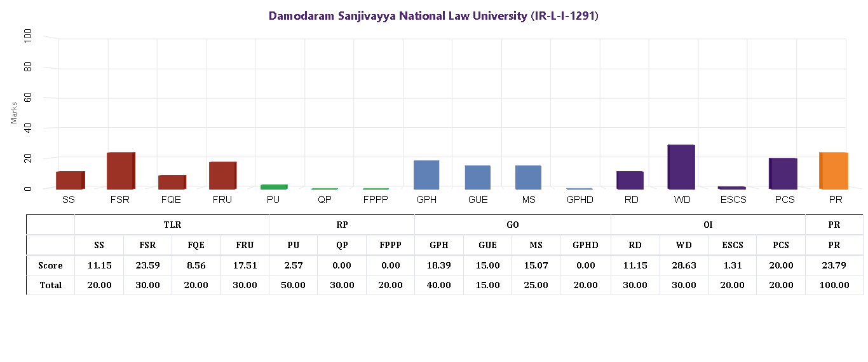Click the Marks y-axis label

click(14, 112)
